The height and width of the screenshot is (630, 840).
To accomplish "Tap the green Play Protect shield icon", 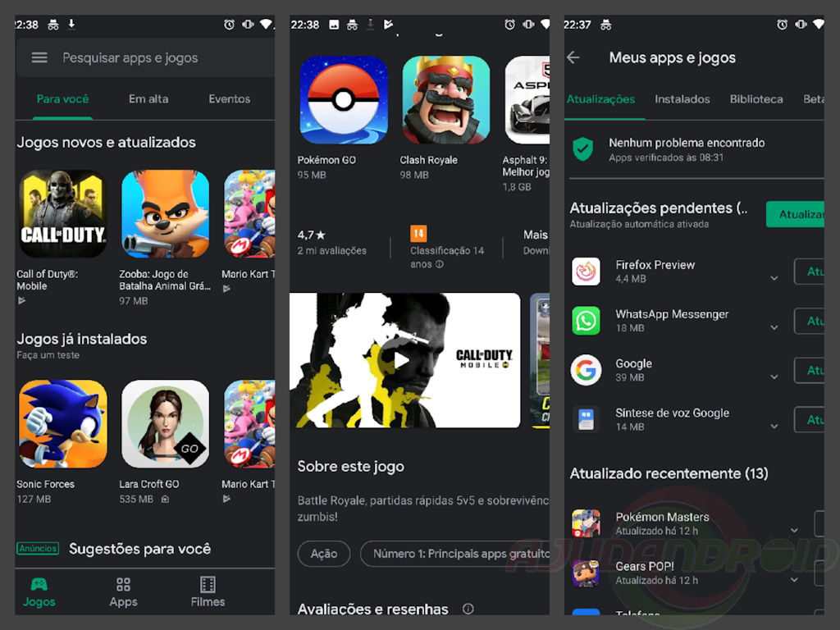I will pos(583,149).
